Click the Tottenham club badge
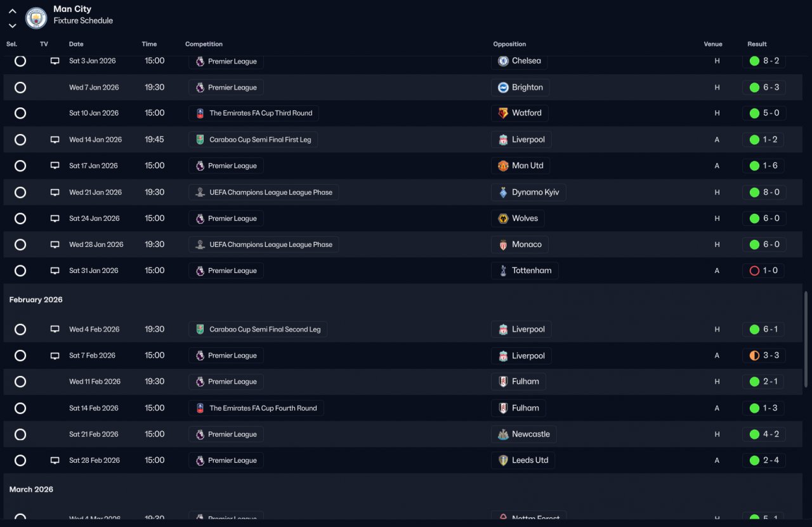The image size is (812, 527). 503,270
